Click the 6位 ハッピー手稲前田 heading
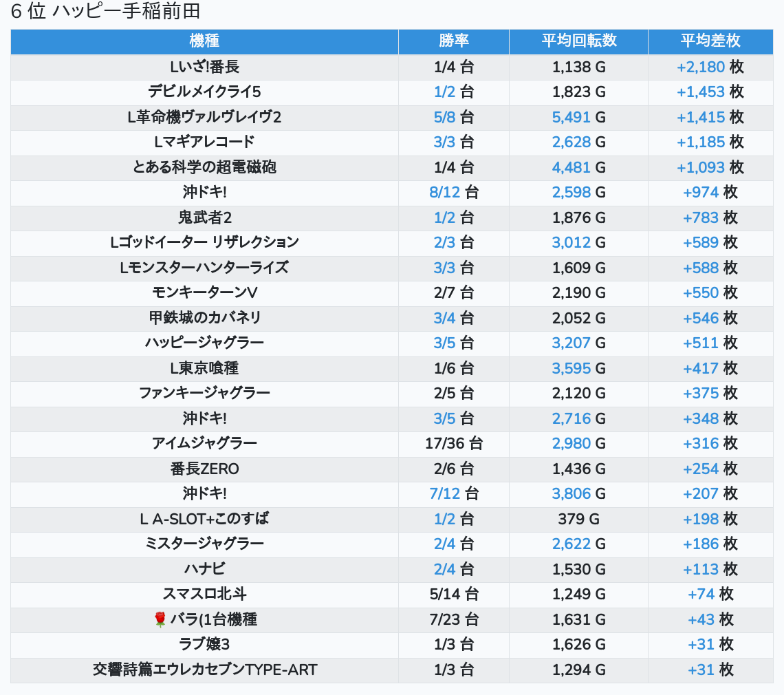This screenshot has width=784, height=695. (x=105, y=12)
